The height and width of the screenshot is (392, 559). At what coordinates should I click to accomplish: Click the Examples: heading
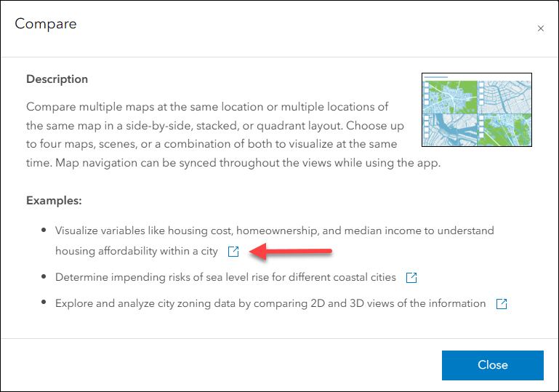pyautogui.click(x=54, y=200)
